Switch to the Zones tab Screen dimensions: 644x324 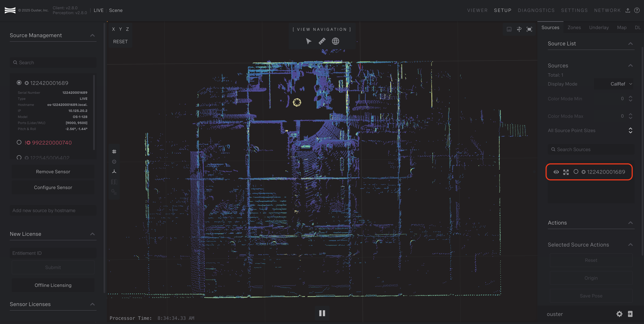coord(574,28)
